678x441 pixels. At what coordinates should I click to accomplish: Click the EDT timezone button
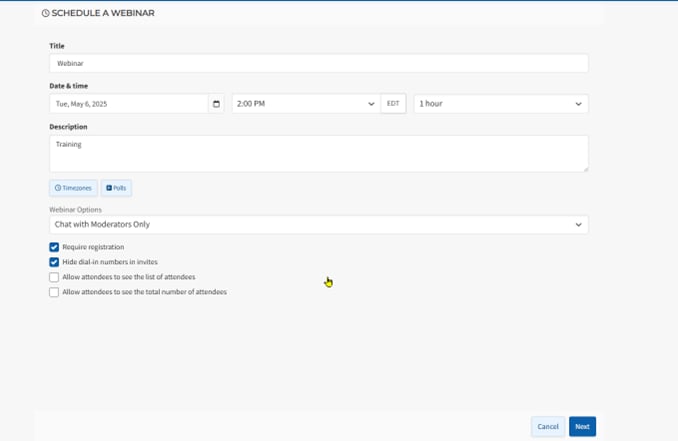coord(393,104)
